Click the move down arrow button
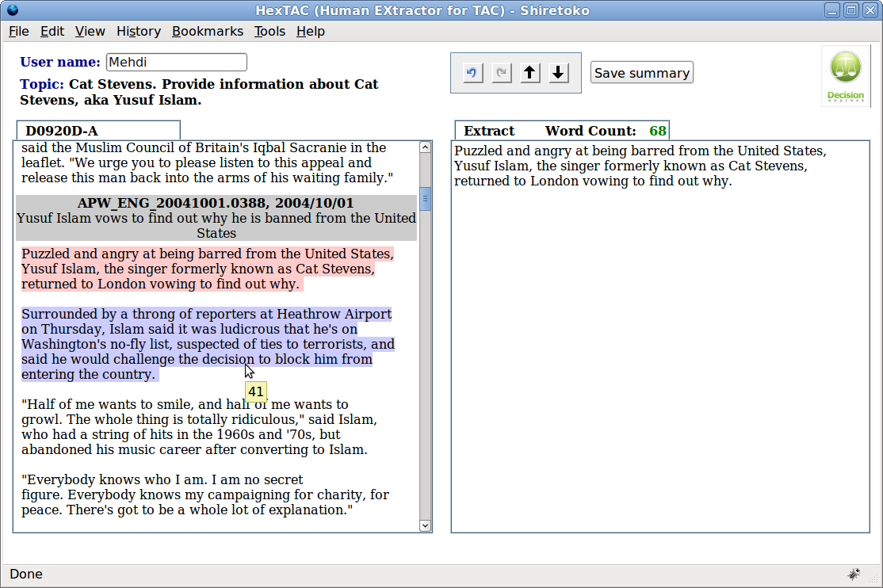The width and height of the screenshot is (883, 588). (x=559, y=73)
